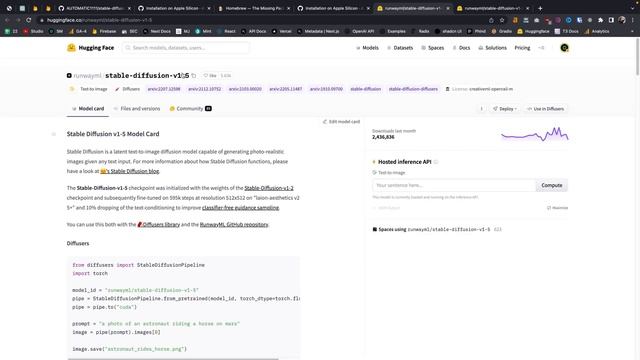Screen dimensions: 640x360
Task: Click the browser address bar URL
Action: point(99,20)
